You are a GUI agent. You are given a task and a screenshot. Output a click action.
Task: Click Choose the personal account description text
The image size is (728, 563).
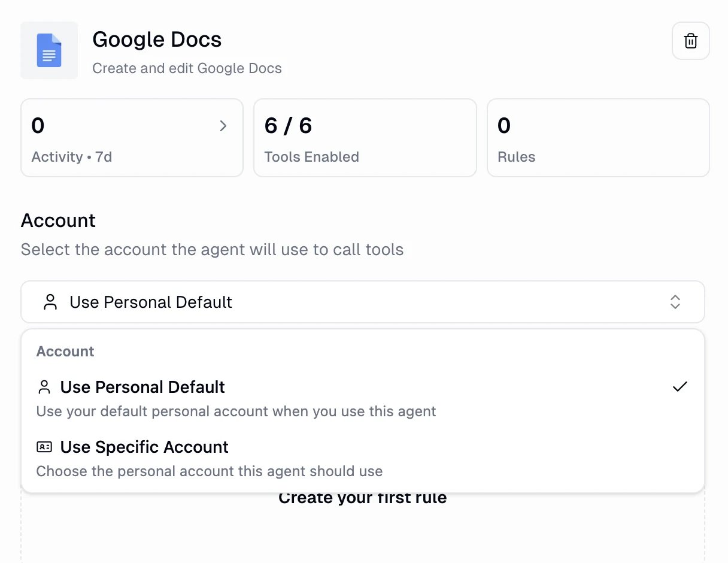click(x=210, y=471)
